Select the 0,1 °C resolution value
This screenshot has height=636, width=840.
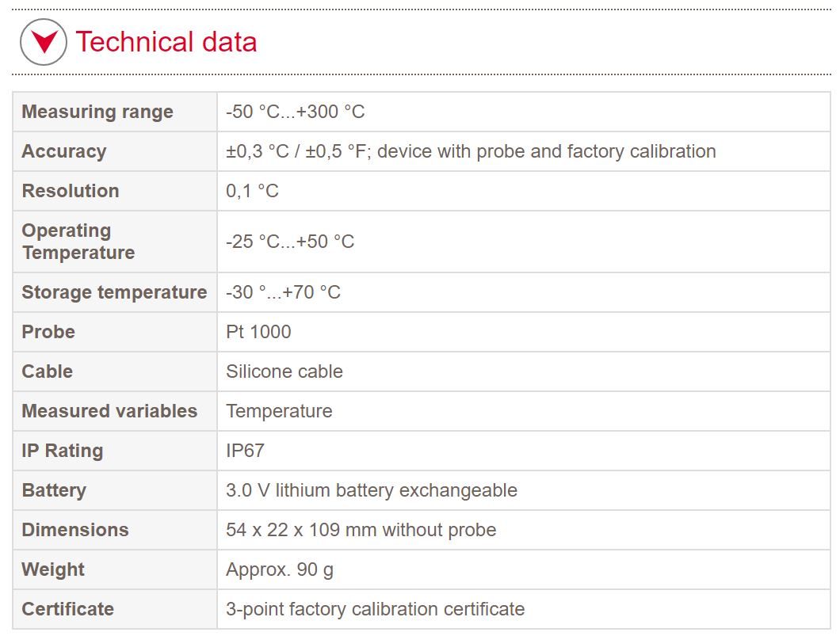pyautogui.click(x=252, y=191)
